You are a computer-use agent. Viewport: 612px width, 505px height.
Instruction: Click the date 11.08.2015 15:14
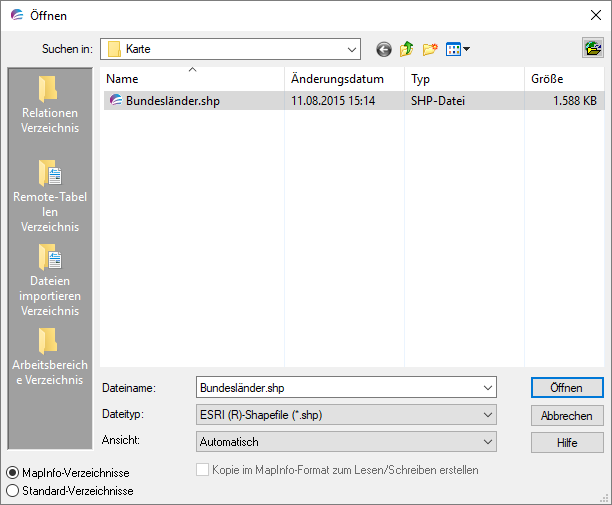333,101
